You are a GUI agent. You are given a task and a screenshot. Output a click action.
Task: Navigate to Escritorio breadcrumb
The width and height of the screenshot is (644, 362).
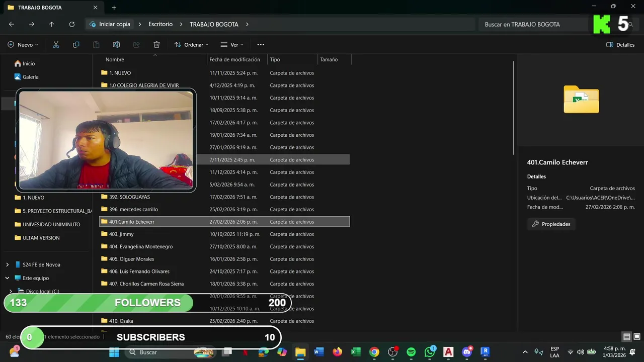(160, 24)
